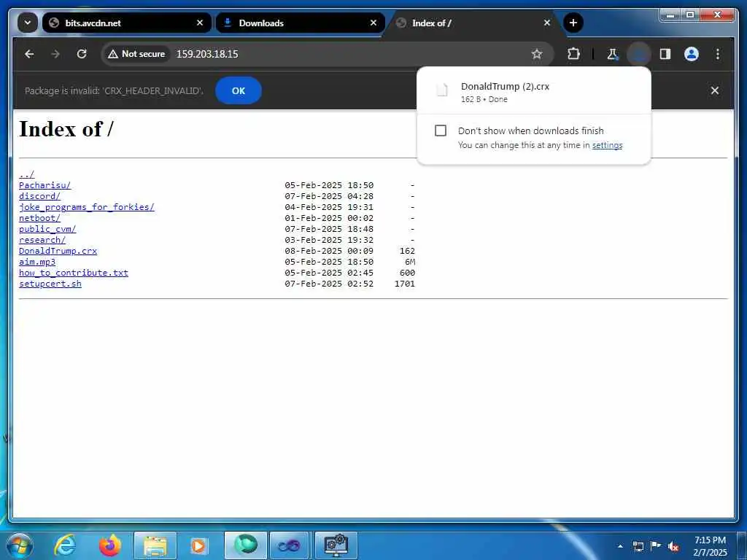Open the downloads toolbar button

639,54
